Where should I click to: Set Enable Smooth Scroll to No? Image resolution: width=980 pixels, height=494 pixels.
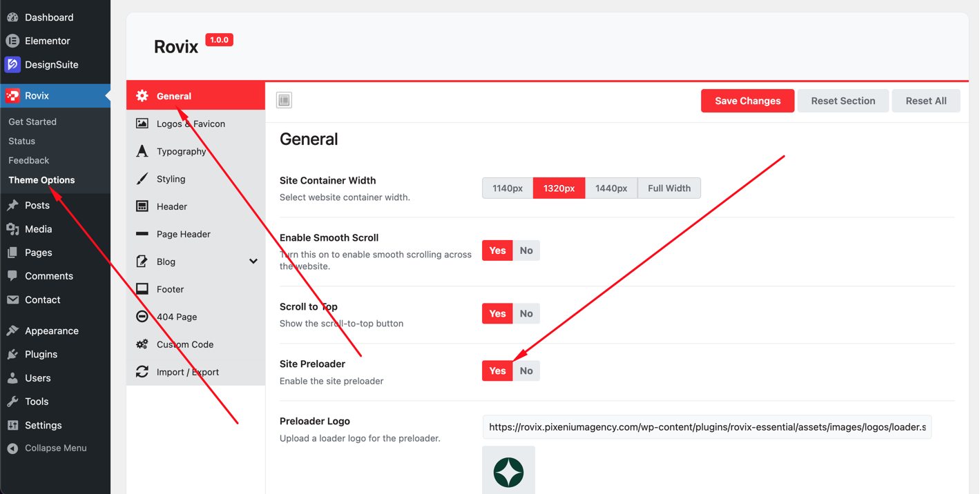pos(526,250)
